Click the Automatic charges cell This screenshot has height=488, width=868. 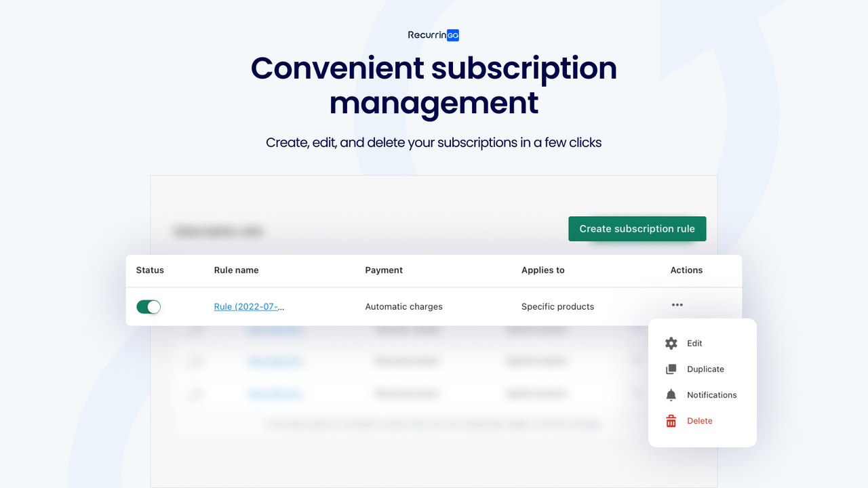[403, 307]
